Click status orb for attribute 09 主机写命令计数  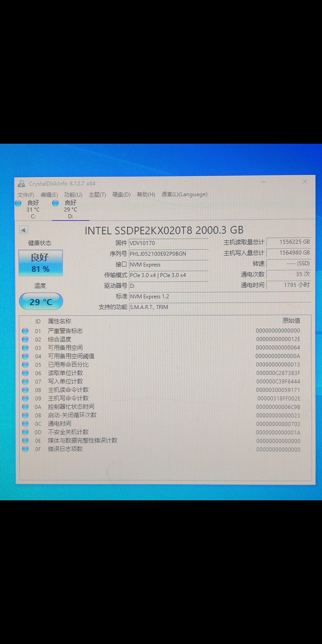[x=25, y=398]
